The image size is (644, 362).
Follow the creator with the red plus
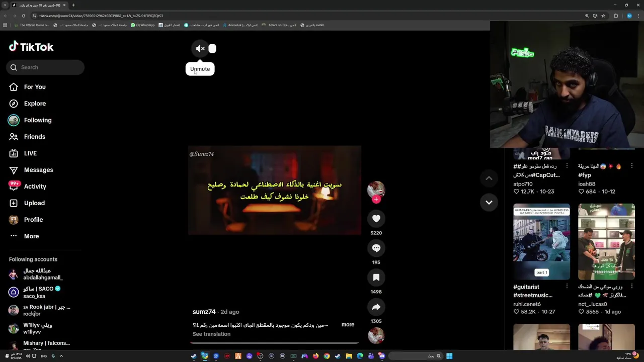point(376,199)
